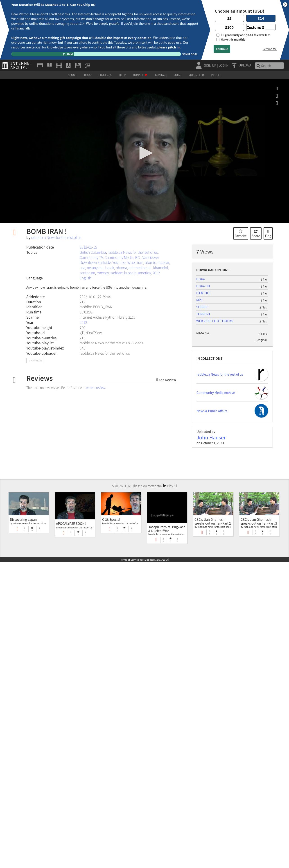
Task: Click the write a review link
Action: (x=96, y=388)
